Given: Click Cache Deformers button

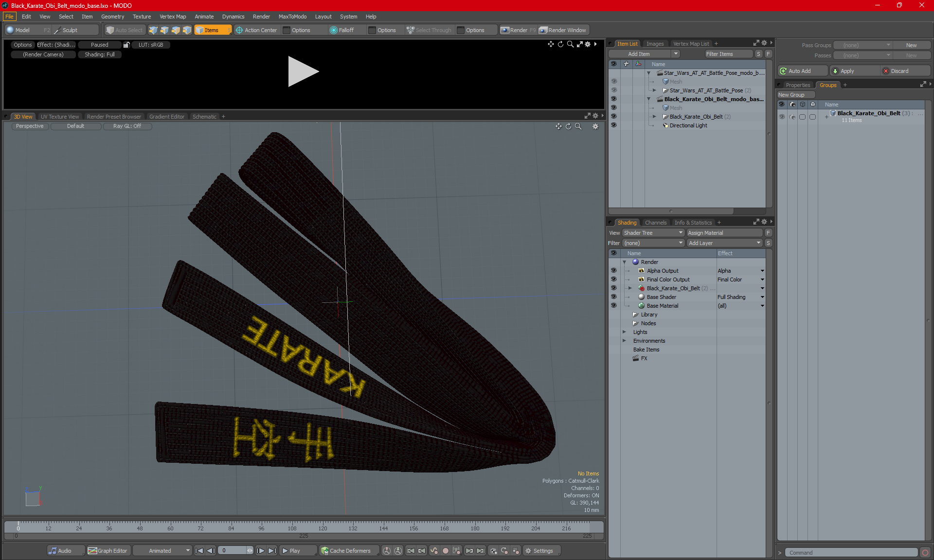Looking at the screenshot, I should [x=349, y=551].
